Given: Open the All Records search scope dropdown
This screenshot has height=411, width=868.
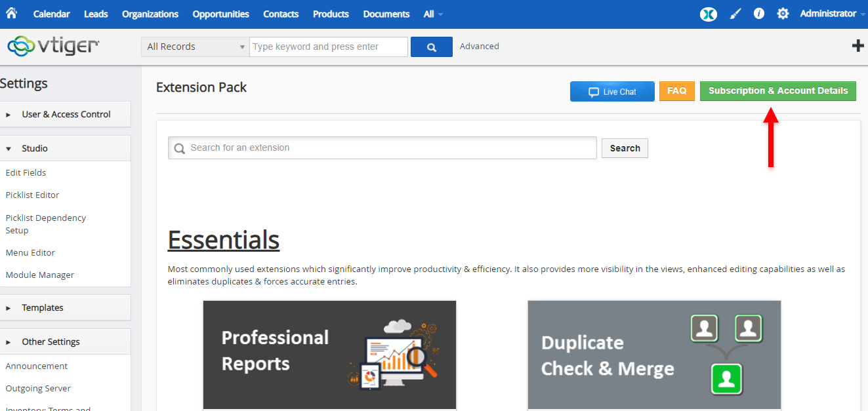Looking at the screenshot, I should (195, 47).
